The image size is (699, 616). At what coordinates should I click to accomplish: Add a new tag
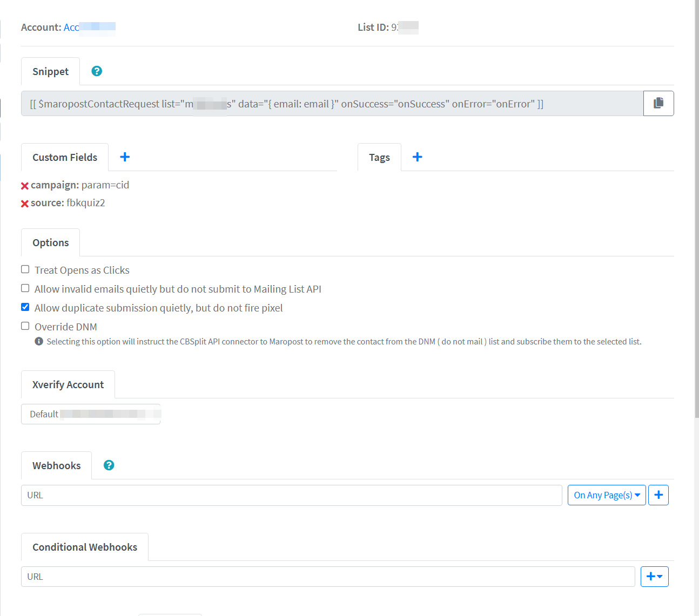coord(417,157)
